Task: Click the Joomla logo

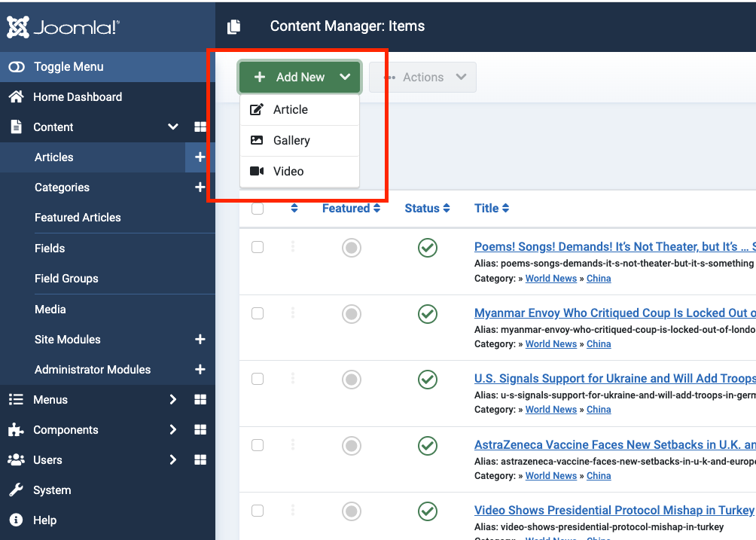Action: (63, 28)
